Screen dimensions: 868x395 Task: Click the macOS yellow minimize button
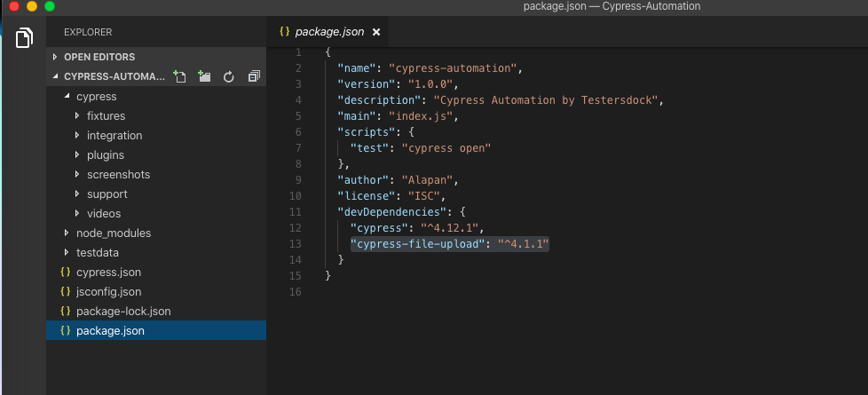coord(32,6)
